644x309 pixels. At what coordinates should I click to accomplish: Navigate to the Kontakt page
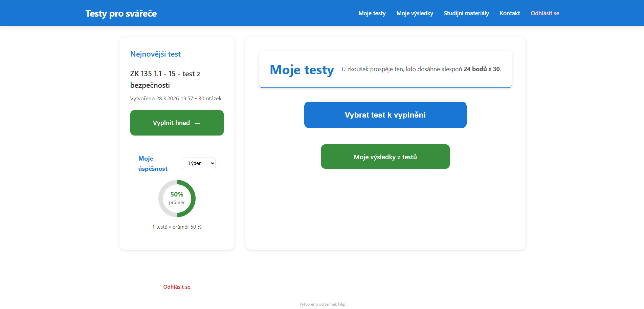pyautogui.click(x=510, y=13)
